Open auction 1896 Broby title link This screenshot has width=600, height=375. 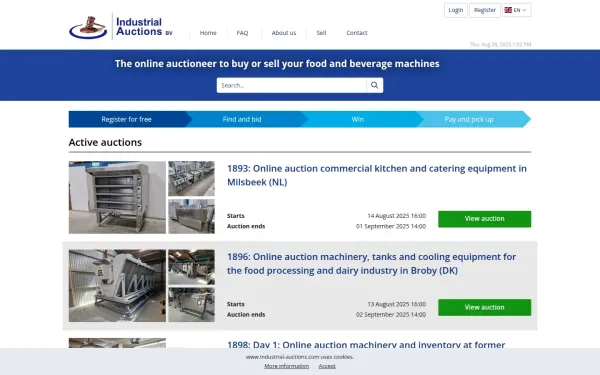pyautogui.click(x=372, y=264)
